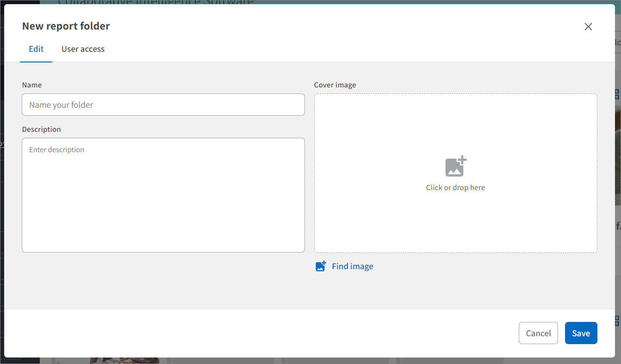Click the blue Find image icon

click(x=321, y=266)
